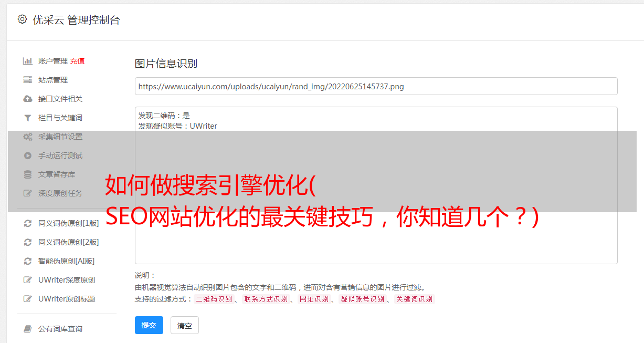Click the gear icon beside 优采云 管理控制台
Image resolution: width=644 pixels, height=343 pixels.
tap(22, 19)
